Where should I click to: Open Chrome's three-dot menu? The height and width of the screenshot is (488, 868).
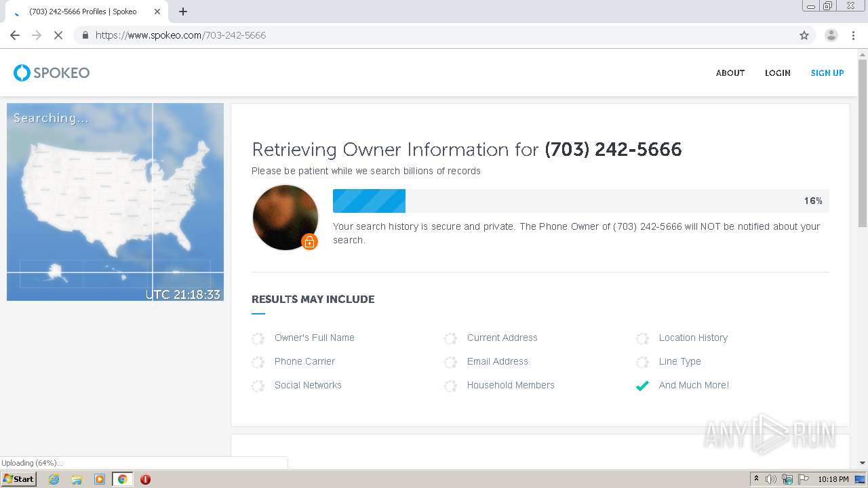click(854, 35)
